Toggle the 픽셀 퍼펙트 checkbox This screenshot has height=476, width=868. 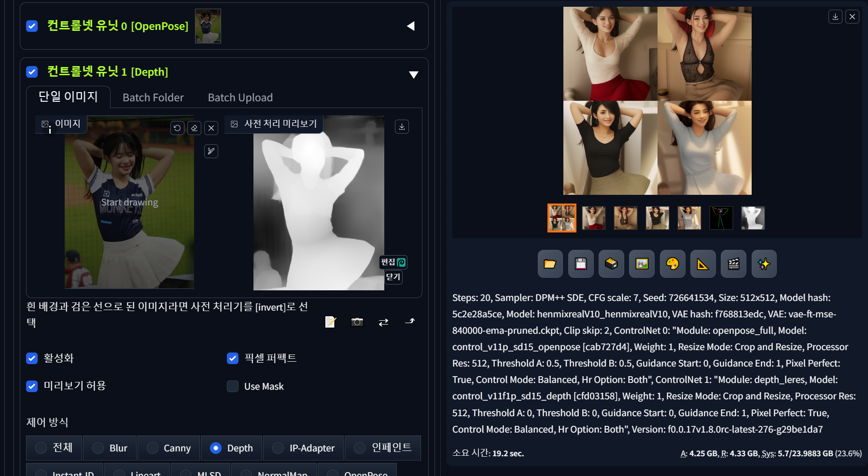pyautogui.click(x=233, y=358)
